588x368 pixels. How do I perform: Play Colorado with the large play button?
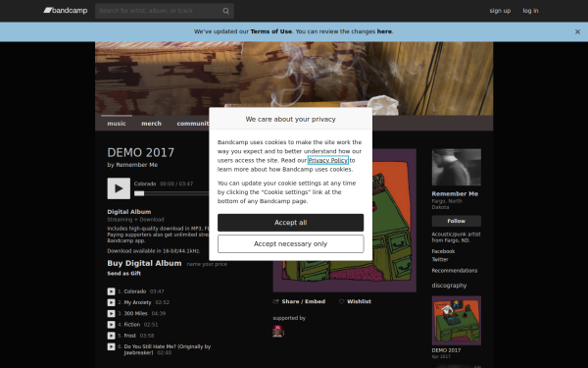119,188
